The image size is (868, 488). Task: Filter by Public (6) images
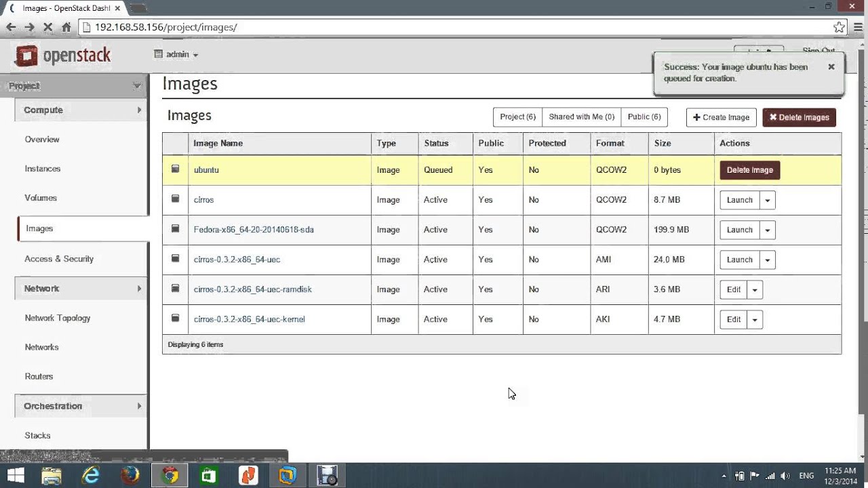point(644,117)
